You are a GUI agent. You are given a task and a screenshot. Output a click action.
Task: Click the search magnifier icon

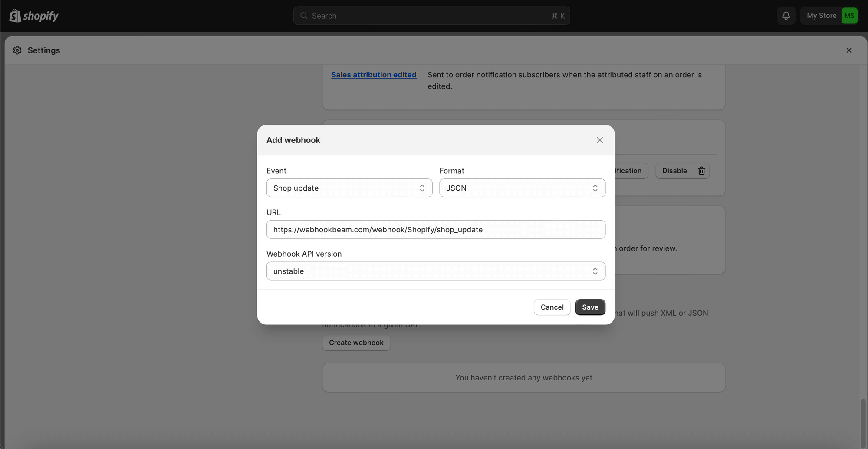pos(304,16)
